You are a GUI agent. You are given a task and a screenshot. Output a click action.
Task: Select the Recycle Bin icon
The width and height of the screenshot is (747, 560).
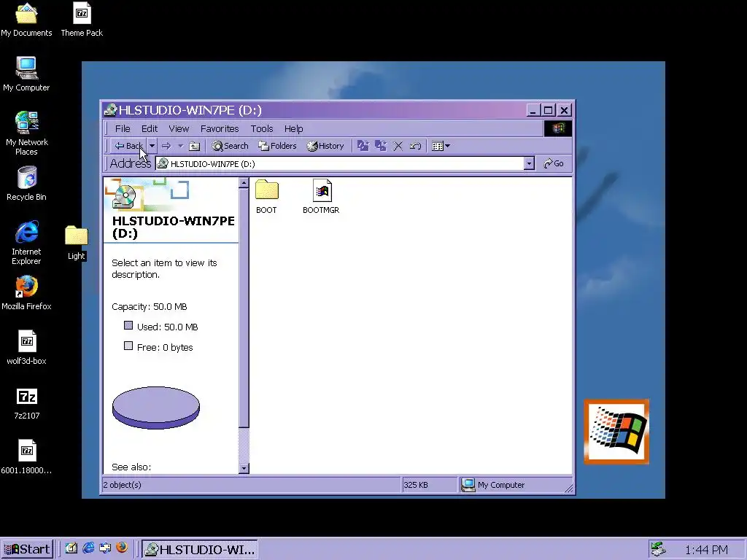click(27, 184)
